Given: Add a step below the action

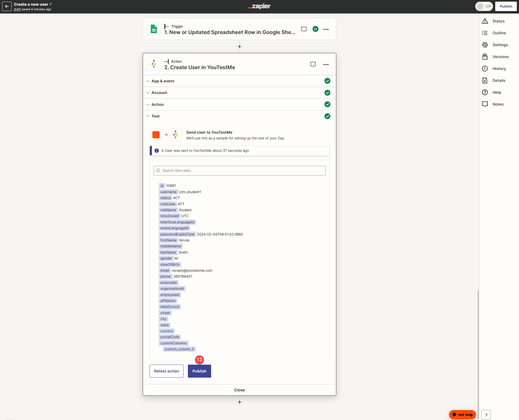Looking at the screenshot, I should (x=239, y=402).
